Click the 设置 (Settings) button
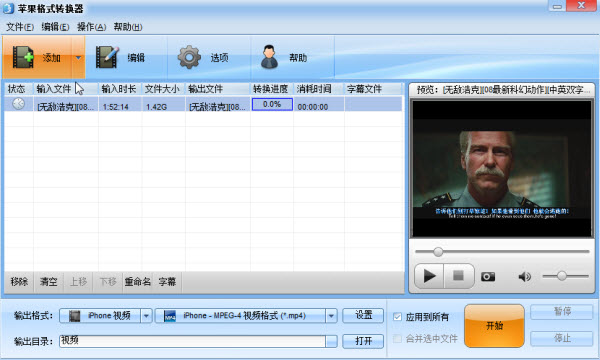The height and width of the screenshot is (360, 600). [x=363, y=315]
